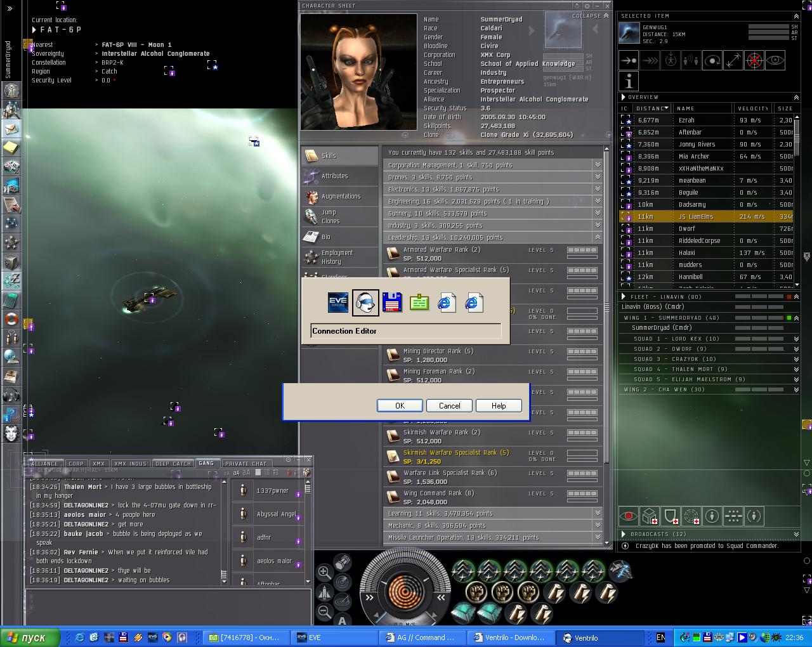Expand Squad 3 - CrazyDK in fleet
812x647 pixels.
(796, 359)
